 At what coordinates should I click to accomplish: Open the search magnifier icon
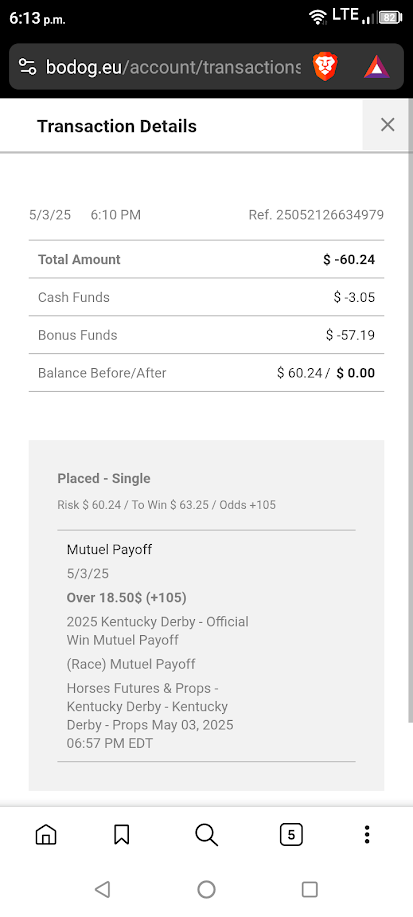206,835
